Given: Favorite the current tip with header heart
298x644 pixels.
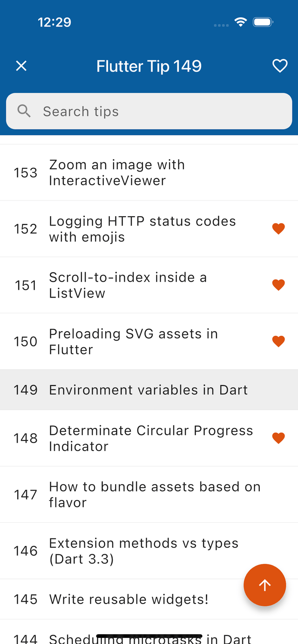Looking at the screenshot, I should point(280,66).
